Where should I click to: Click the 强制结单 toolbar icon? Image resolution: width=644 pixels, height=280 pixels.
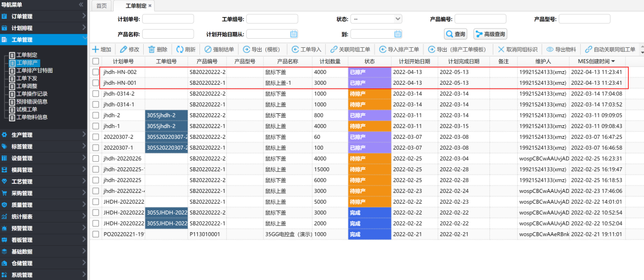pyautogui.click(x=208, y=50)
